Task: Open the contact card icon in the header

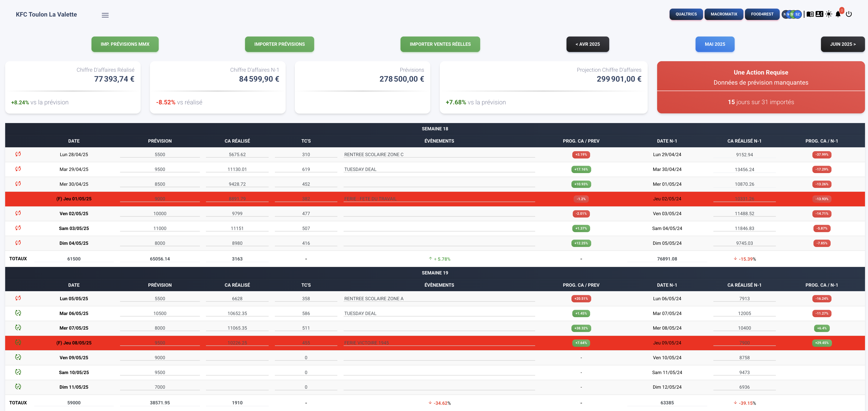Action: [819, 14]
